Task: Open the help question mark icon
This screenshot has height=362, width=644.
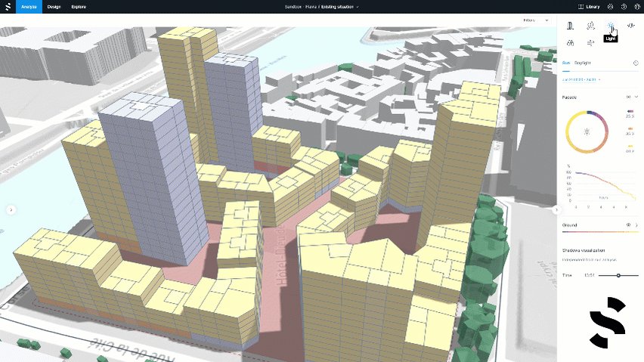Action: (624, 7)
